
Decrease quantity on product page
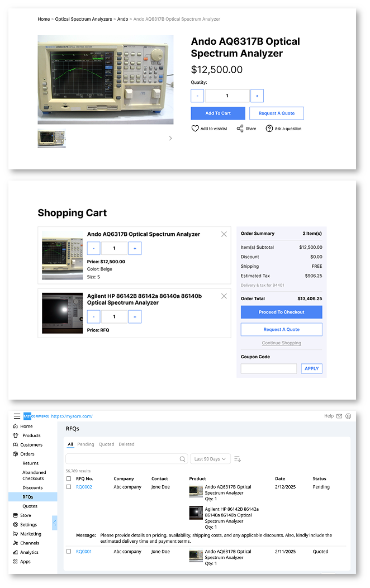197,96
